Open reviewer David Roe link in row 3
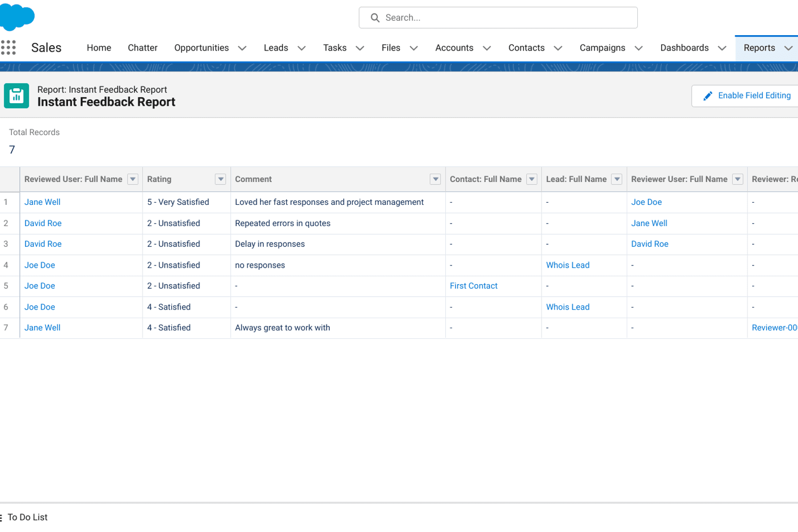This screenshot has height=532, width=798. 650,244
